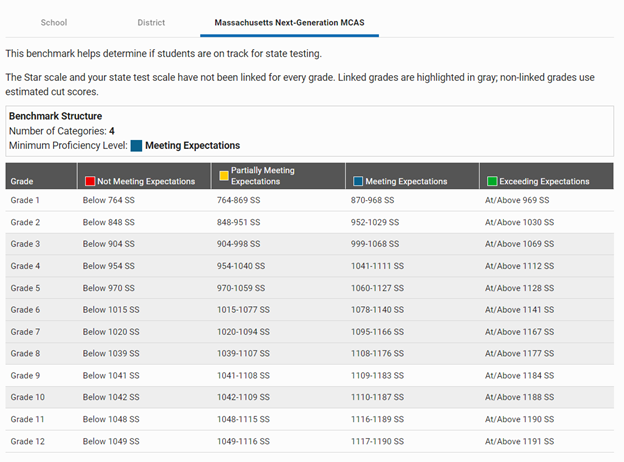Click cell '1108-1176 SS'

coord(377,353)
